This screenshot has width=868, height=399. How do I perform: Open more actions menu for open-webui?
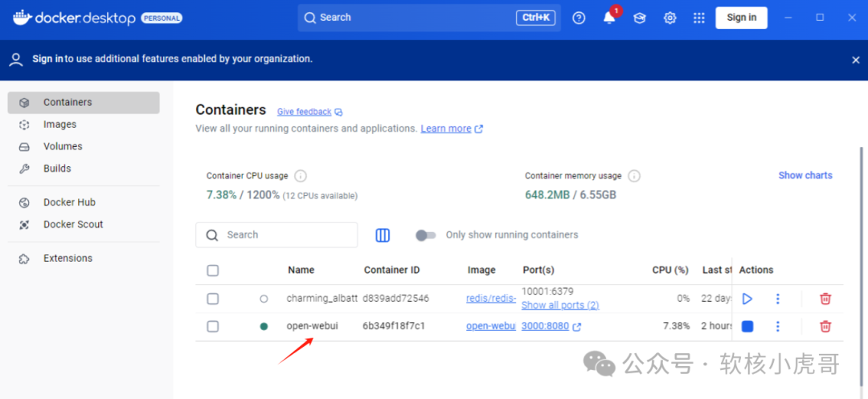(x=778, y=327)
